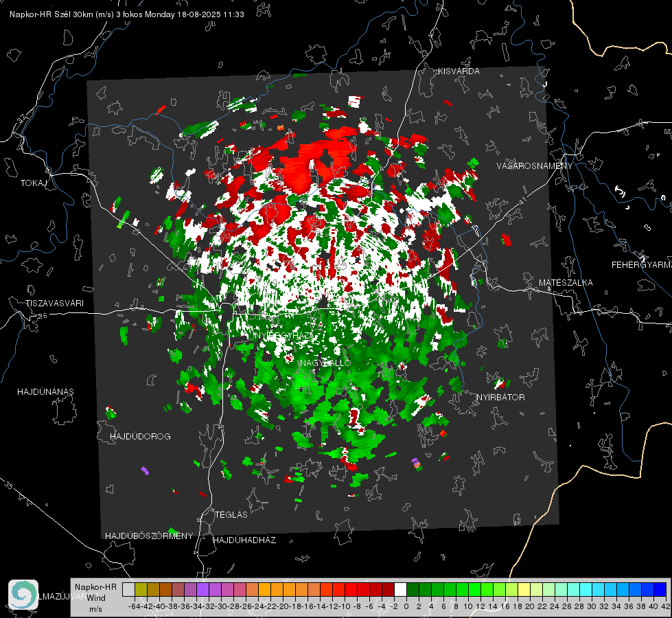Viewport: 672px width, 618px height.
Task: Click the dark green swatch between 0 and 2
Action: [413, 589]
